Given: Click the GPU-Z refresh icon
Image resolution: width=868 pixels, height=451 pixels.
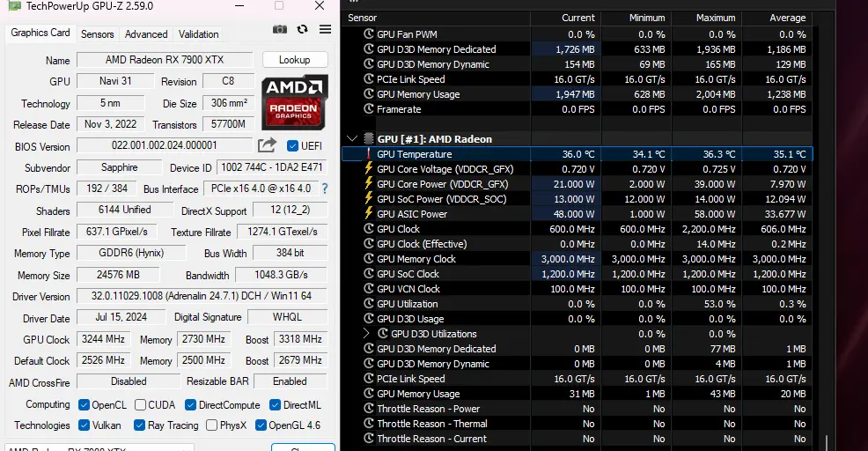Looking at the screenshot, I should [x=302, y=29].
